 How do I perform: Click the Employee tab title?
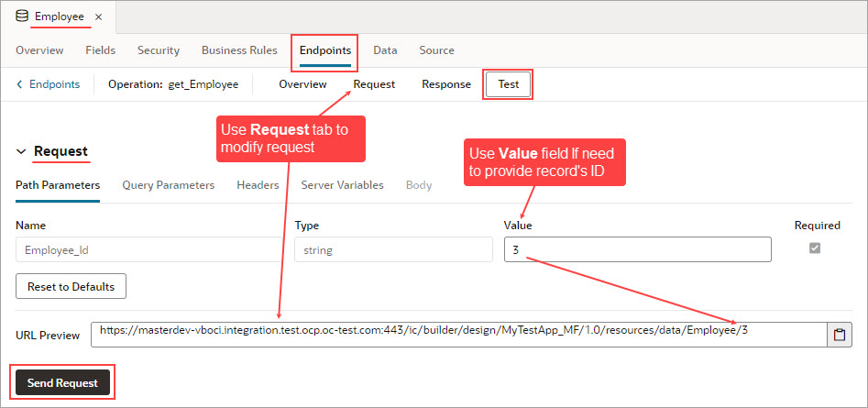tap(60, 17)
